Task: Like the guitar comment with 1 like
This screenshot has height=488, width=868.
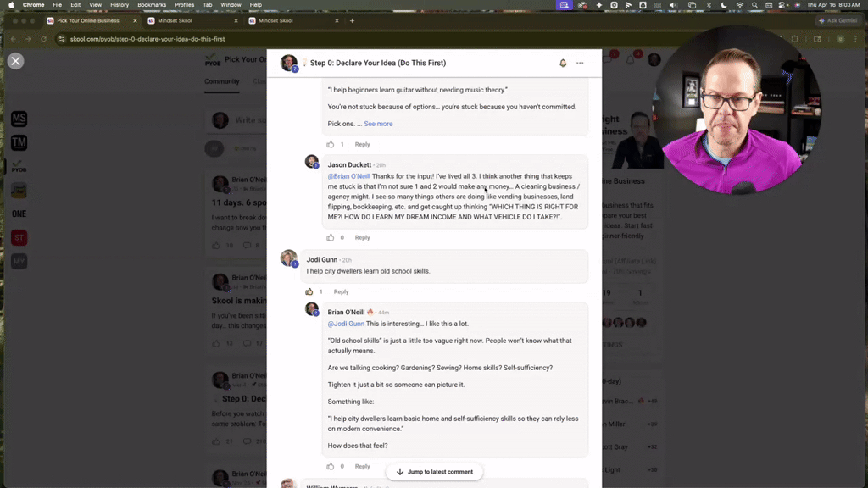Action: click(x=331, y=144)
